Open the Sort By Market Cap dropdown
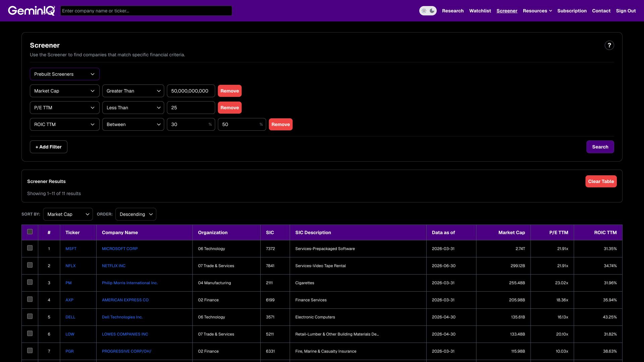644x362 pixels. 68,214
